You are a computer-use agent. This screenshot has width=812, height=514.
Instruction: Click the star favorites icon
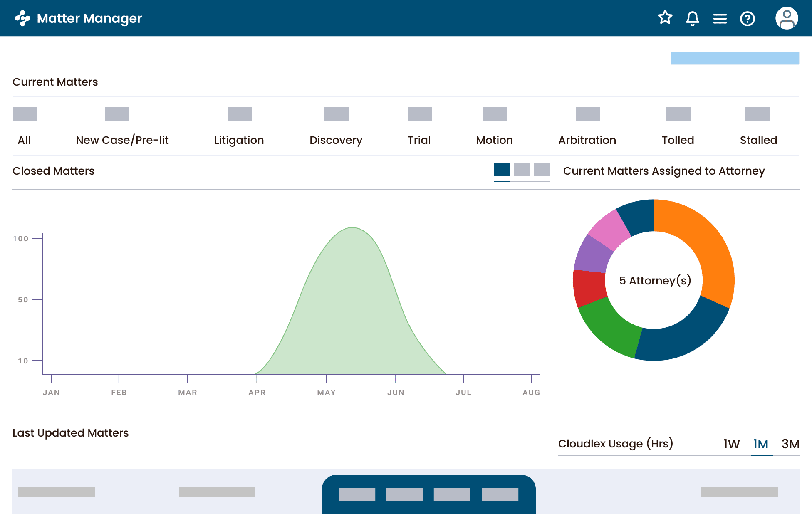665,18
